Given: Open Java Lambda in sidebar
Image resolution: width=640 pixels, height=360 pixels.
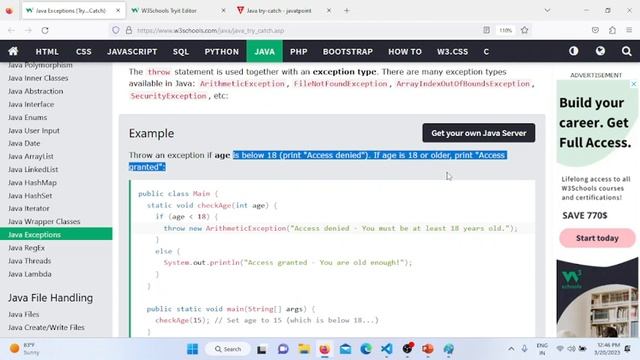Looking at the screenshot, I should coord(30,274).
